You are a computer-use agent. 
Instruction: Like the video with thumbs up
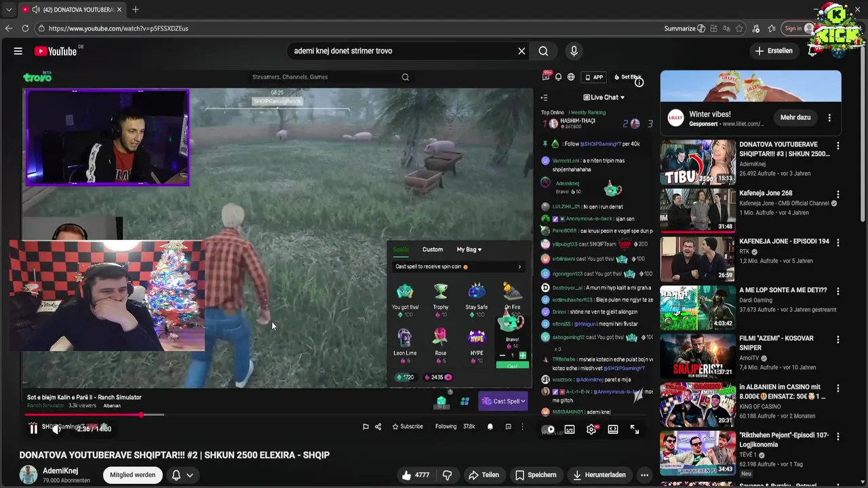(x=416, y=475)
